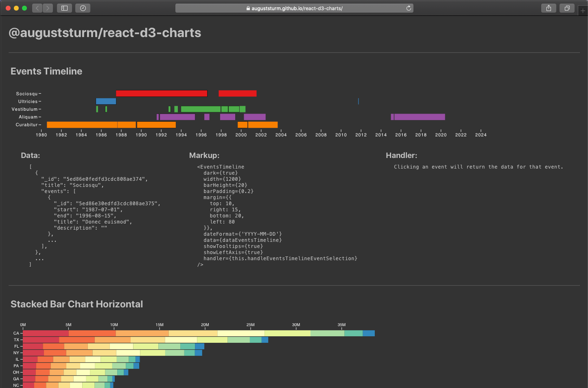588x388 pixels.
Task: Click the blue end segment of FL bar
Action: [x=199, y=346]
